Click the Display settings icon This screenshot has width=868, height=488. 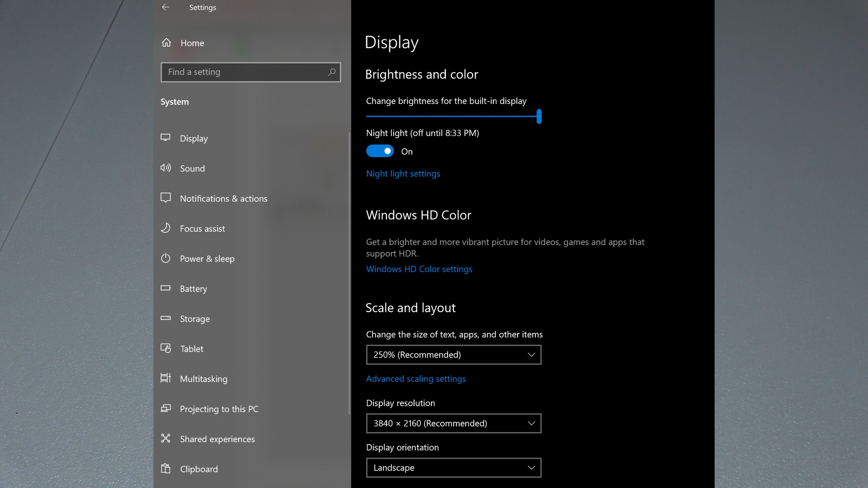166,137
